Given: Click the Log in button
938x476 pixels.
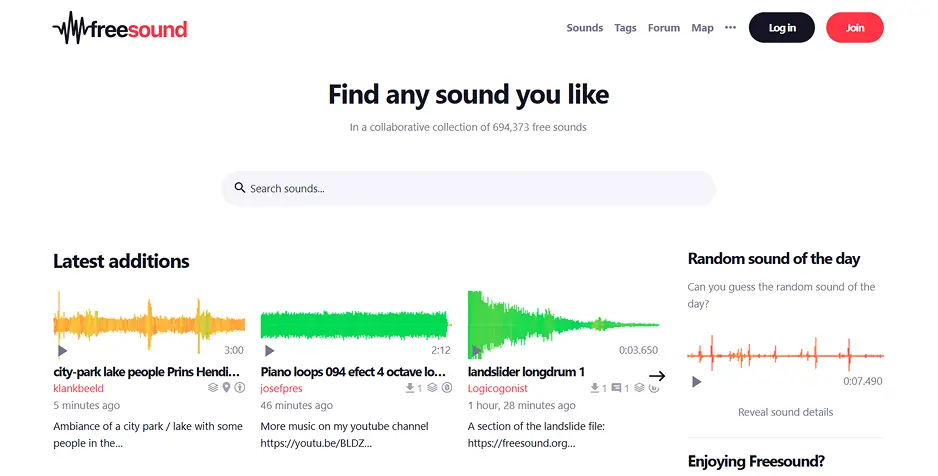Looking at the screenshot, I should coord(782,28).
